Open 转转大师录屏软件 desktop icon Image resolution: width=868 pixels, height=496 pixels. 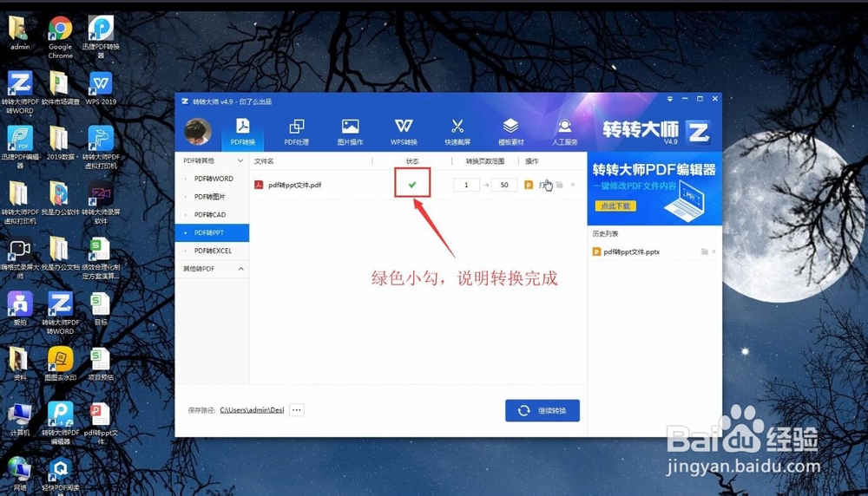pyautogui.click(x=101, y=202)
